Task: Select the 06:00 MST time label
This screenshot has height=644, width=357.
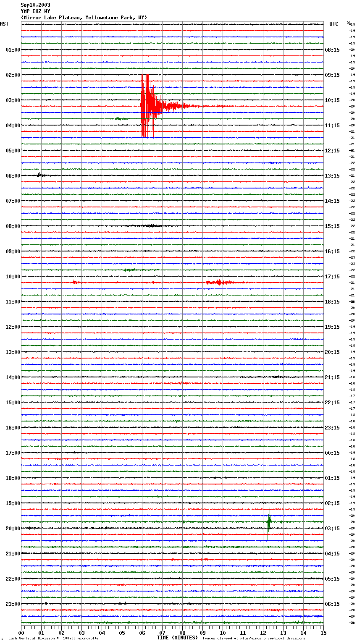Action: point(13,176)
